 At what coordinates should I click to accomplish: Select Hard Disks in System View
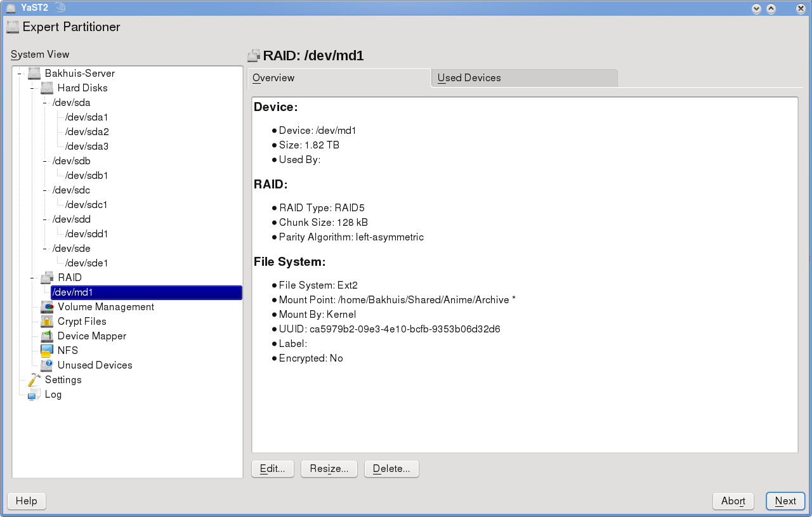click(82, 88)
